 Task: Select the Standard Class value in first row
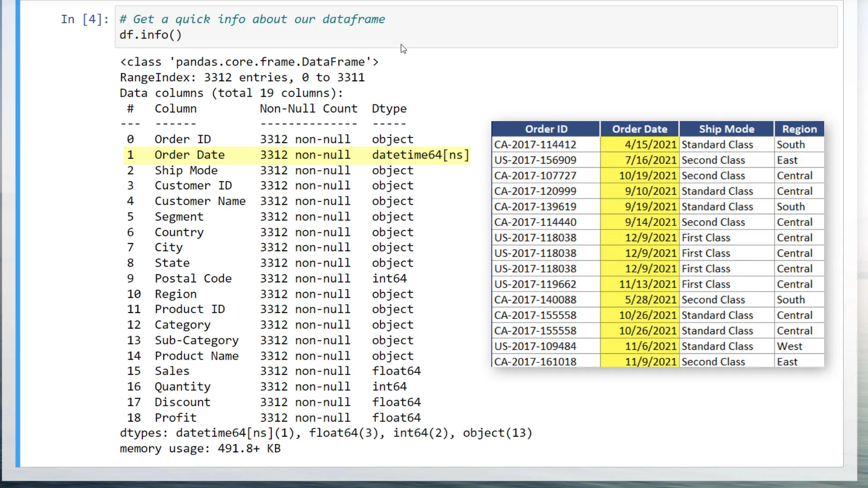(717, 144)
